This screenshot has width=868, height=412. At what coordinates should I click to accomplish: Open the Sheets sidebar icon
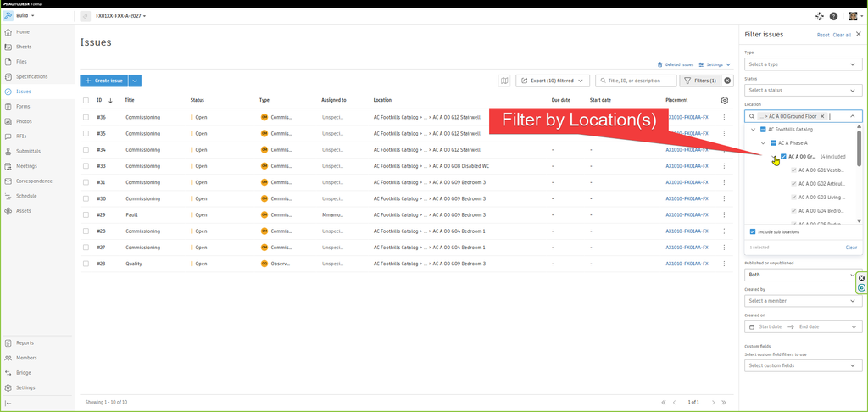8,47
